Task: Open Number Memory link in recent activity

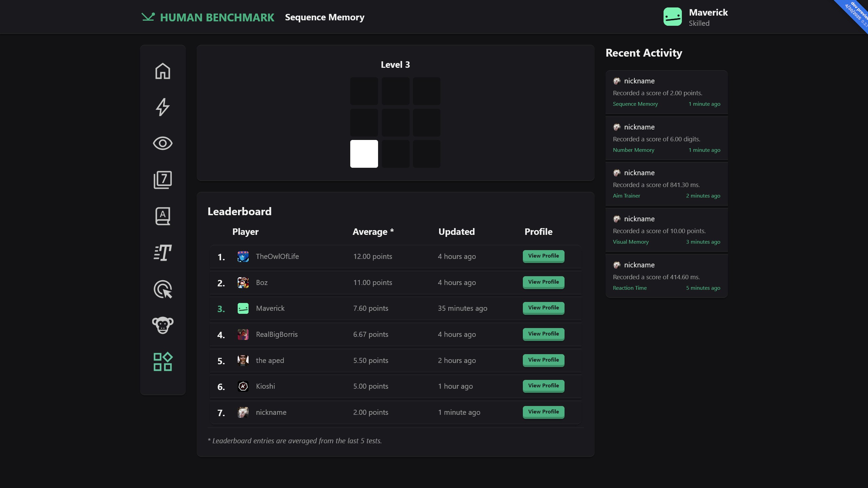Action: pos(633,150)
